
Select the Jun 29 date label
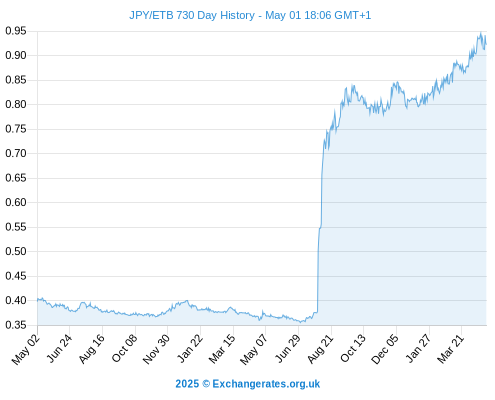pos(288,349)
